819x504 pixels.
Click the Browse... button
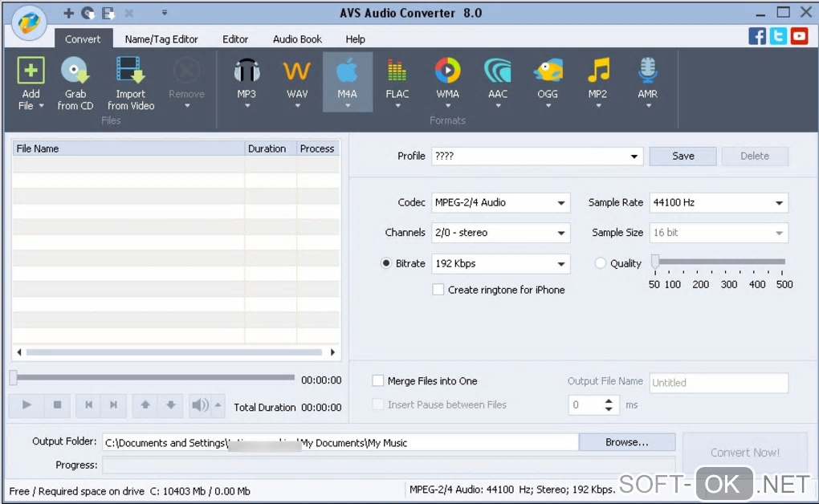[x=627, y=442]
